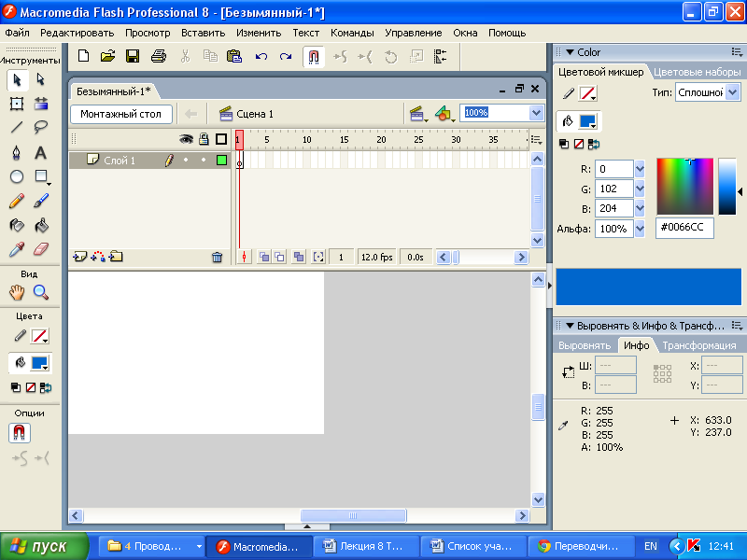This screenshot has height=560, width=747.
Task: Select the Eraser tool
Action: (41, 249)
